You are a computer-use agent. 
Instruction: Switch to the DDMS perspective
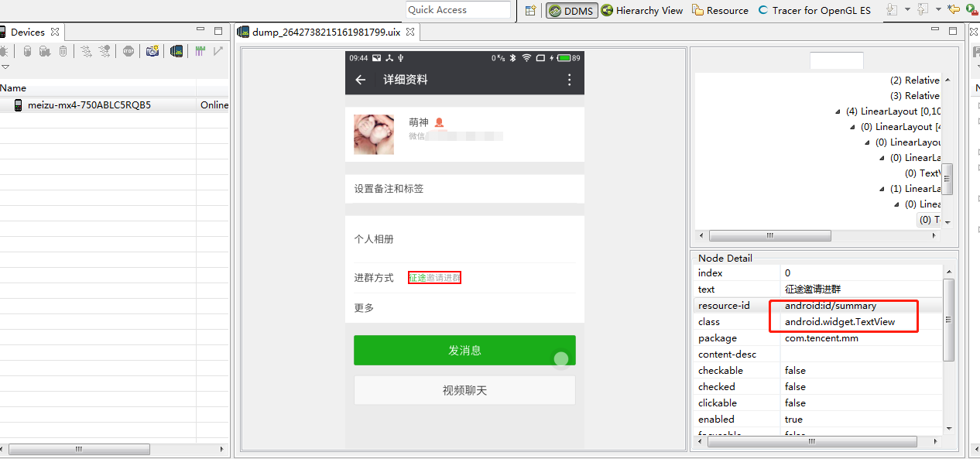572,10
